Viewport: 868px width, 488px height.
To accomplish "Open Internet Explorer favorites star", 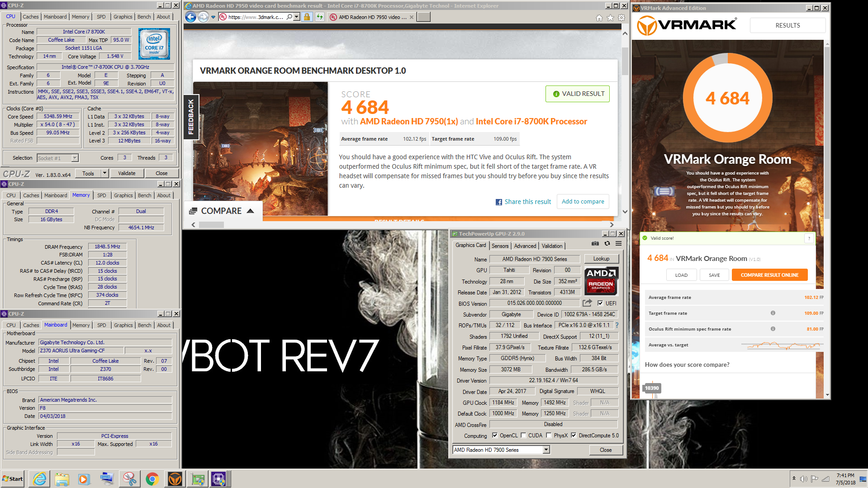I will coord(610,18).
